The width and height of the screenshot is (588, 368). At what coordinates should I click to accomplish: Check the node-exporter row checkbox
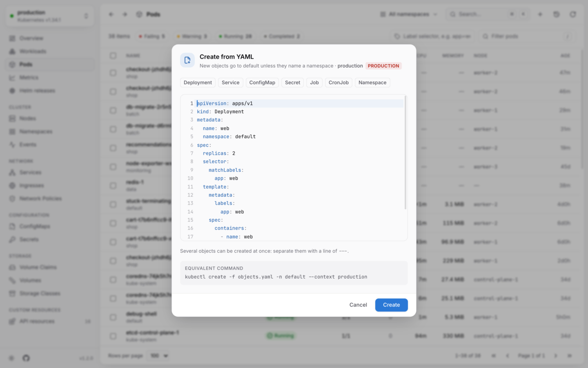(x=113, y=167)
